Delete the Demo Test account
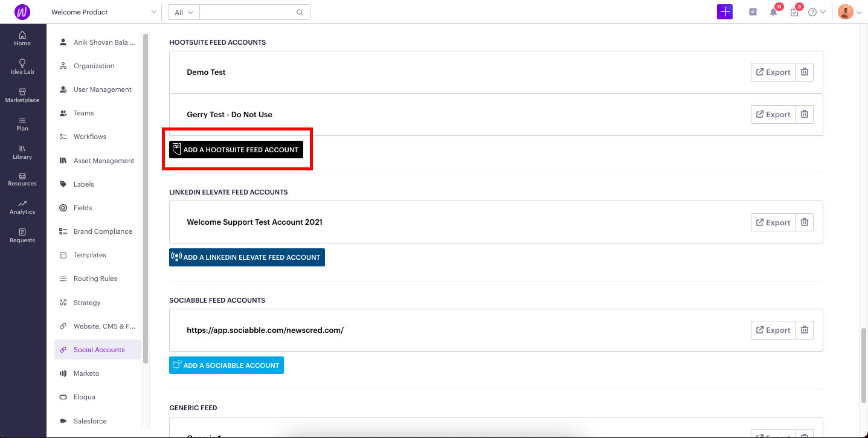The height and width of the screenshot is (438, 868). [805, 72]
